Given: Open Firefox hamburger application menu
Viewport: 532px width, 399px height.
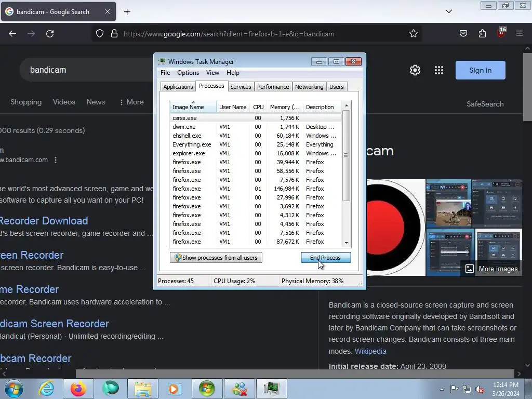Looking at the screenshot, I should click(x=520, y=33).
